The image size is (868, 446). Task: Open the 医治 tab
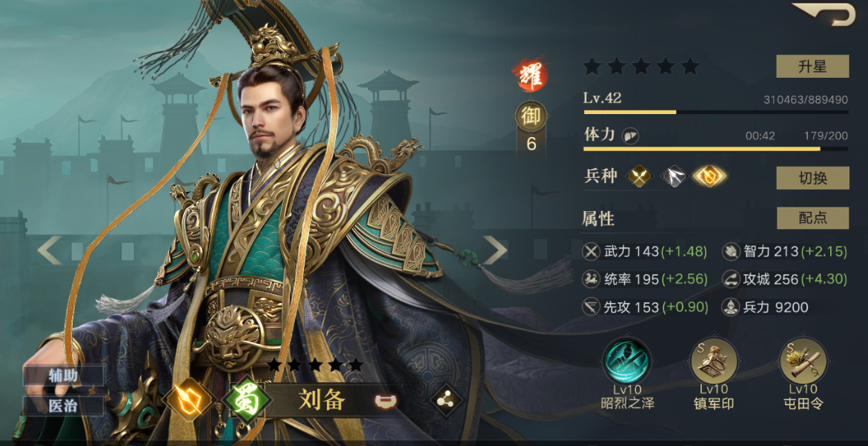(63, 406)
